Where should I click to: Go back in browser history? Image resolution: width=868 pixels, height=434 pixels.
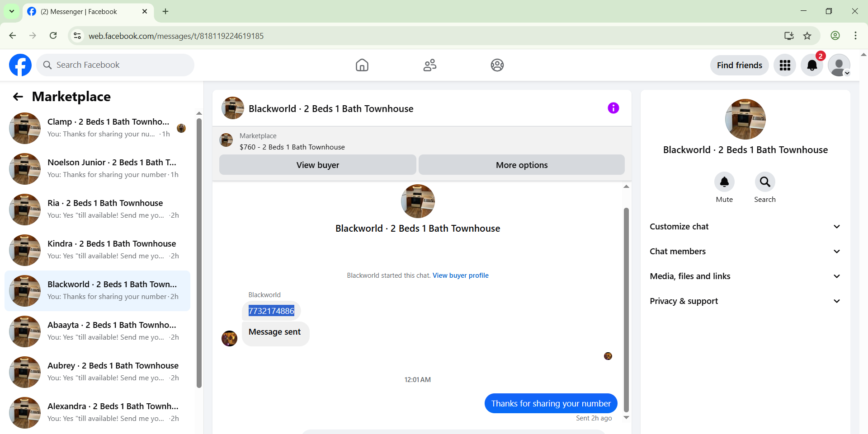(12, 36)
